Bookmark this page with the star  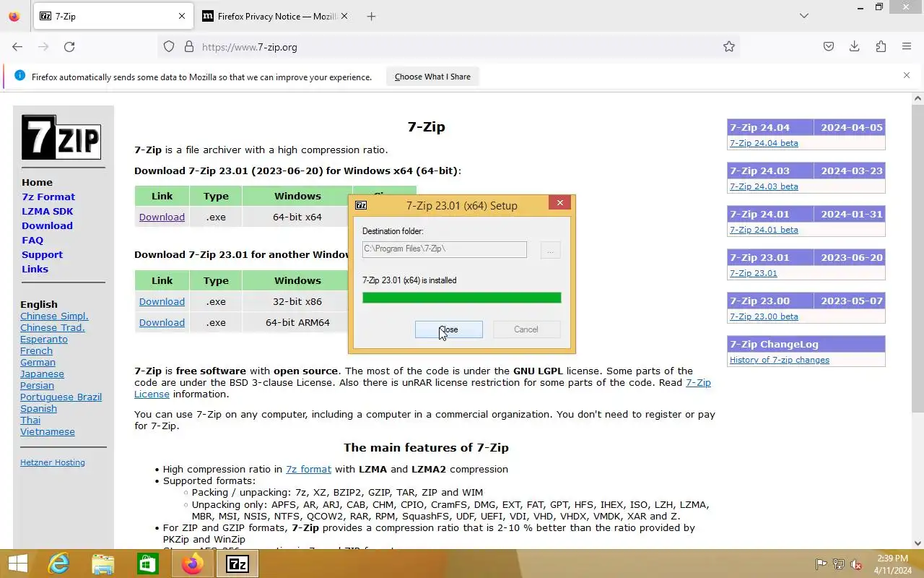pos(729,46)
